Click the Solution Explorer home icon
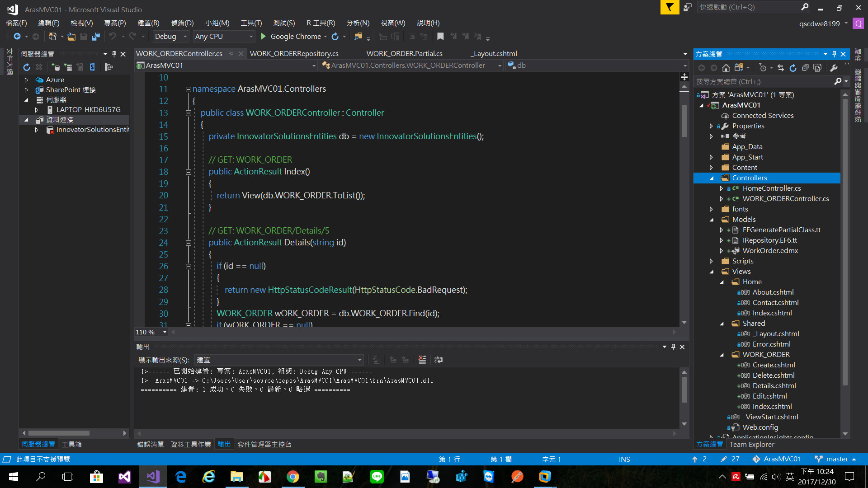Screen dimensions: 868x488 726,68
